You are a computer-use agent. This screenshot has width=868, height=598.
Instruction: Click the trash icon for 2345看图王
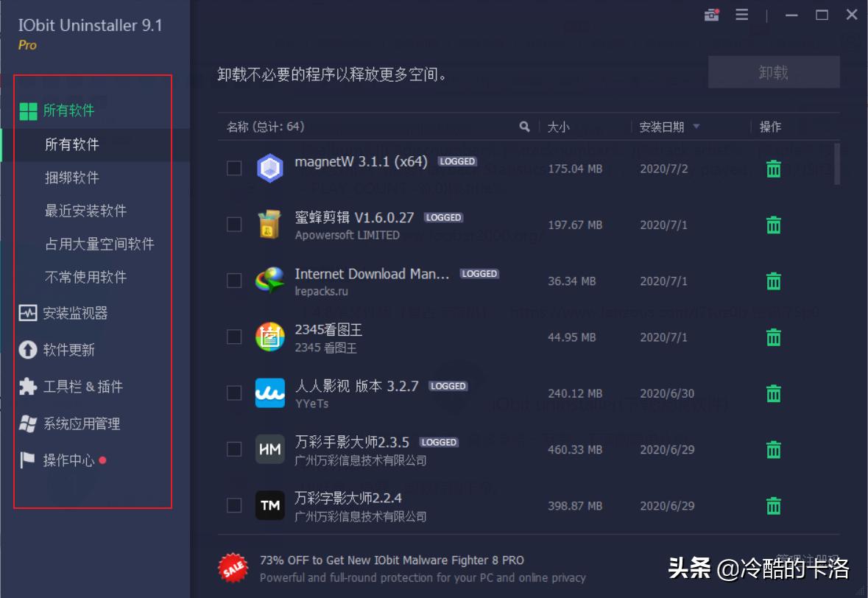tap(772, 337)
